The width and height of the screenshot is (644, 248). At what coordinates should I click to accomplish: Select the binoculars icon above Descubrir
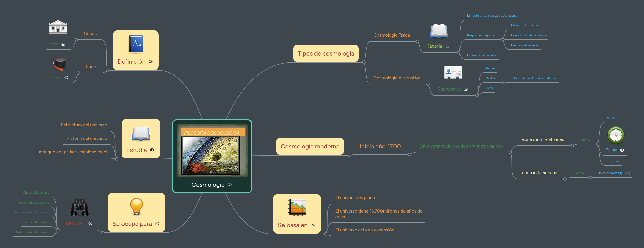(x=80, y=208)
